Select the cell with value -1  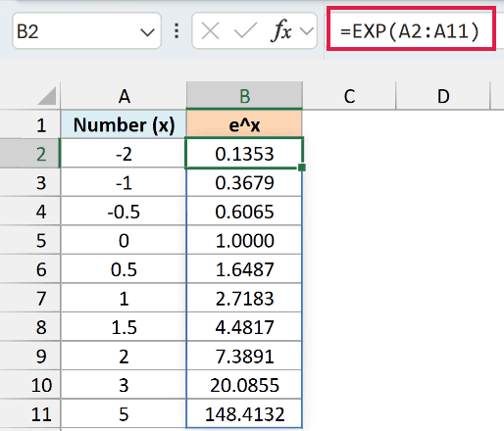[124, 182]
